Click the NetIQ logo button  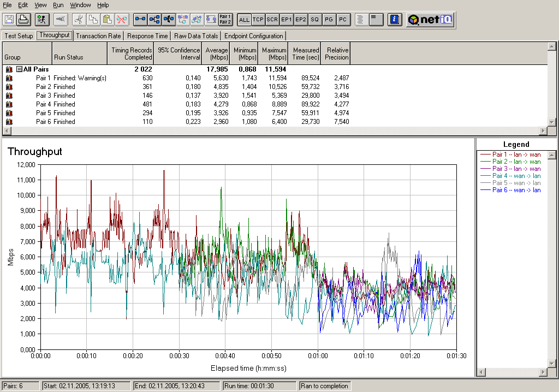click(431, 20)
